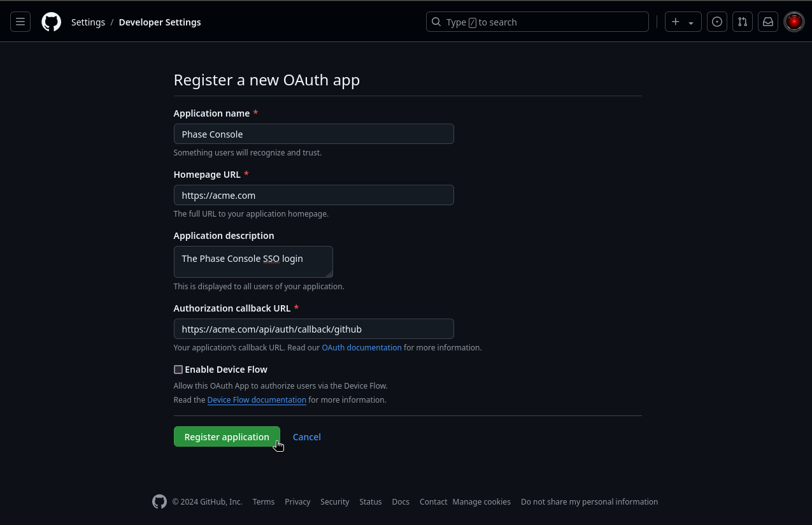Go to GitHub home via Octocat logo
Image resolution: width=812 pixels, height=525 pixels.
click(52, 22)
